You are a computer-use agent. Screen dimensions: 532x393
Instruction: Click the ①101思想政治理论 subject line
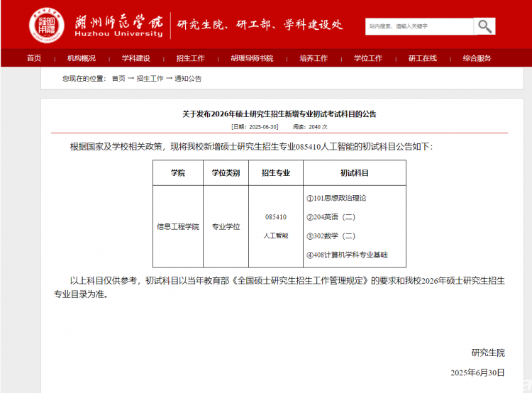pyautogui.click(x=336, y=198)
